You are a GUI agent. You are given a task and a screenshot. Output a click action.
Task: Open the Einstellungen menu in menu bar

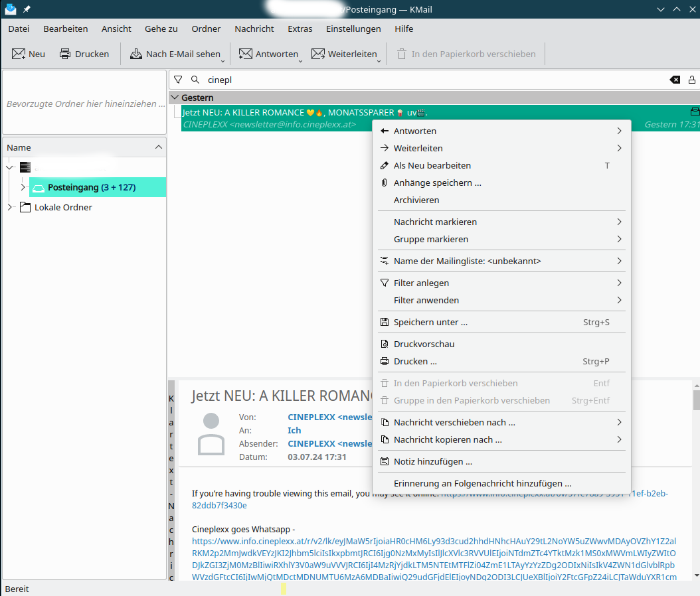click(353, 29)
